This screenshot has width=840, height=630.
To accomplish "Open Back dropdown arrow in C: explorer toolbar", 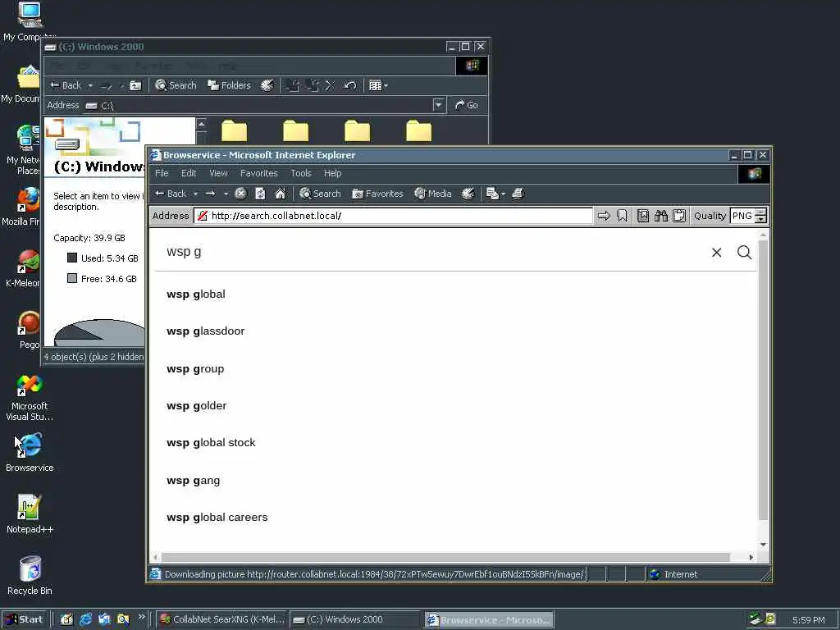I will 90,85.
